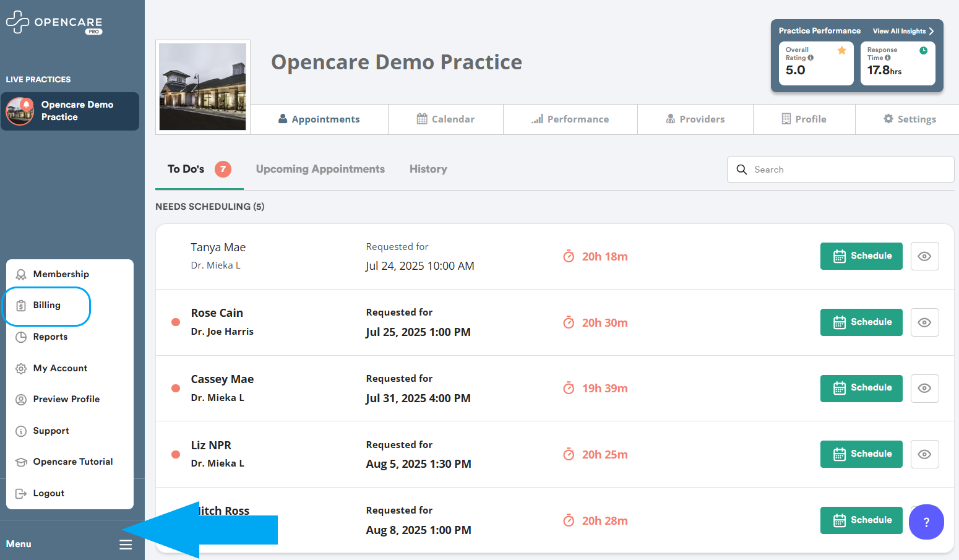Open Billing from the menu
Image resolution: width=959 pixels, height=560 pixels.
[46, 306]
